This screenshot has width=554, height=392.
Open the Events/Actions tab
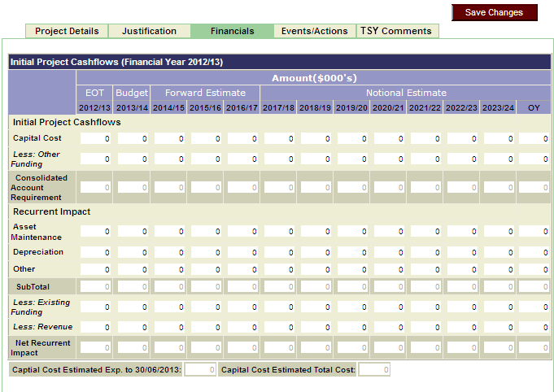coord(314,31)
